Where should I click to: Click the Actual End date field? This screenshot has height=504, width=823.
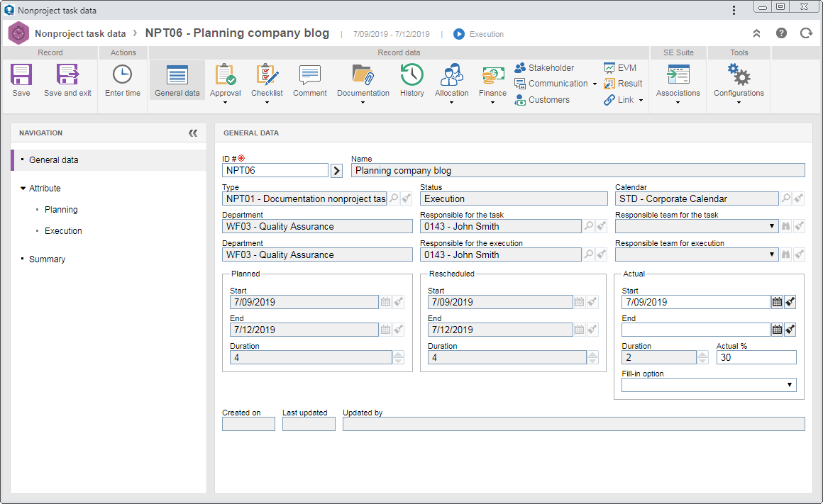pos(695,330)
